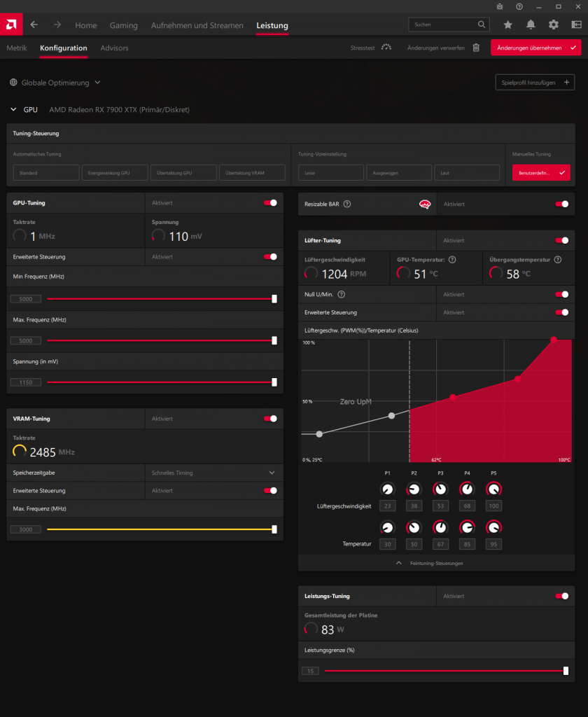This screenshot has width=588, height=717.
Task: Toggle GPU-Tuning switch
Action: tap(270, 203)
